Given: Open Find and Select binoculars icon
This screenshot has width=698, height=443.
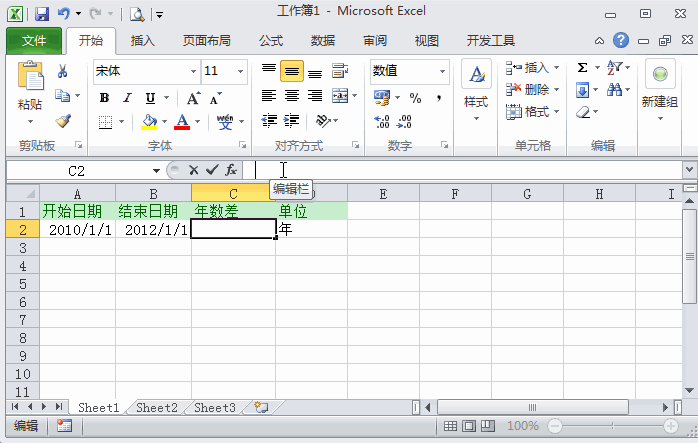Looking at the screenshot, I should click(x=615, y=90).
